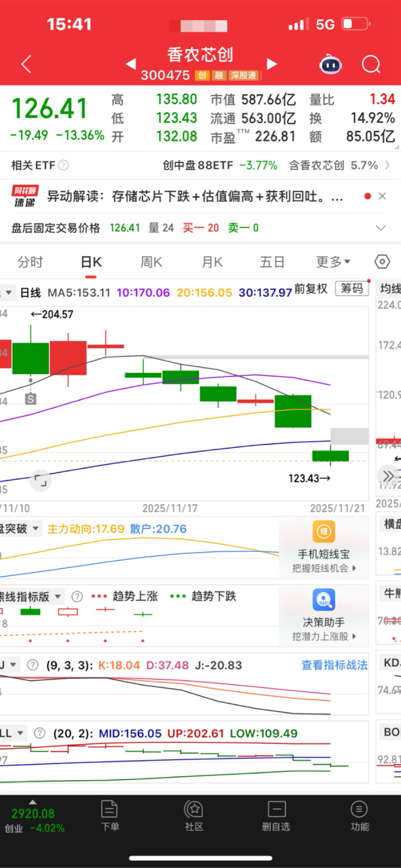
Task: Tap the 创业 index 2920.08 ticker
Action: pos(34,821)
